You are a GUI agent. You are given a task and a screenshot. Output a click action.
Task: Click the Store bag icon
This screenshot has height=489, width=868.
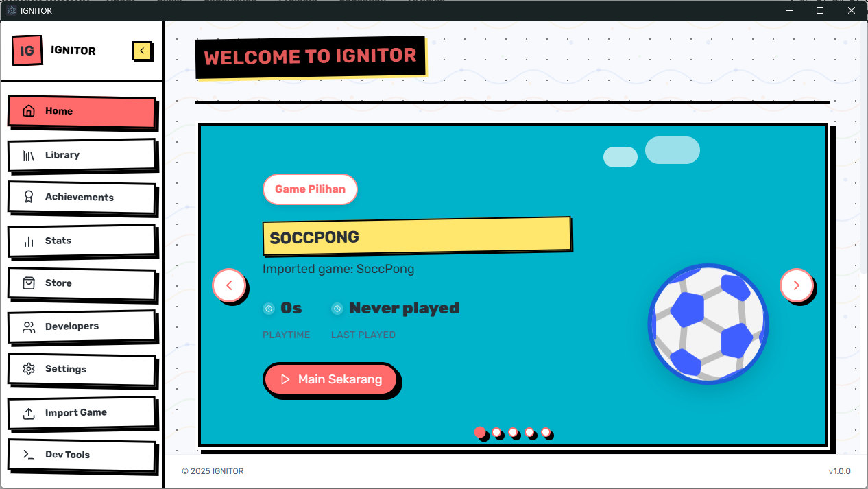[29, 283]
